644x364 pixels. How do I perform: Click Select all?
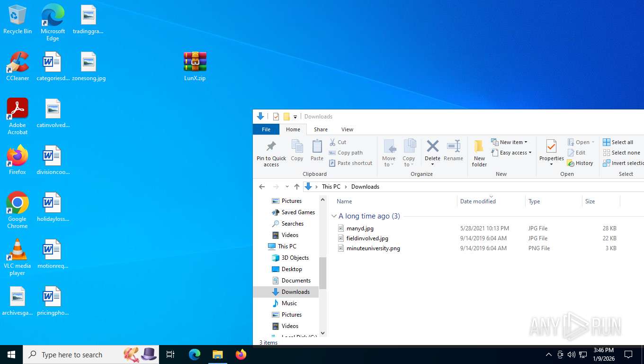point(618,142)
